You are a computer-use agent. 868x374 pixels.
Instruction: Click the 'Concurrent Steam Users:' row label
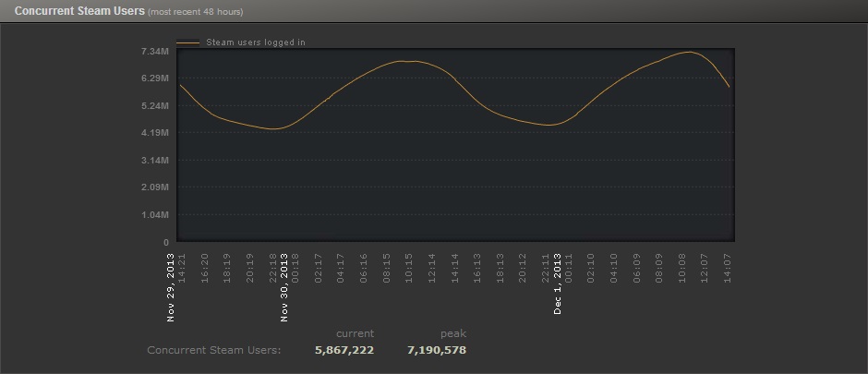pyautogui.click(x=214, y=350)
